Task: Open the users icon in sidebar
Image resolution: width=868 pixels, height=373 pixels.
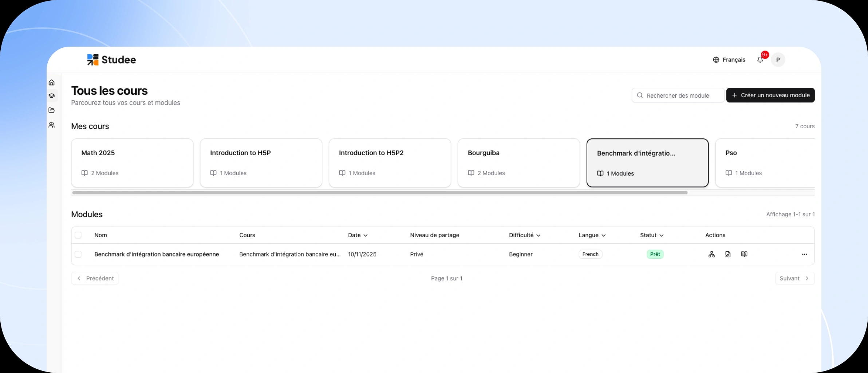Action: pos(52,125)
